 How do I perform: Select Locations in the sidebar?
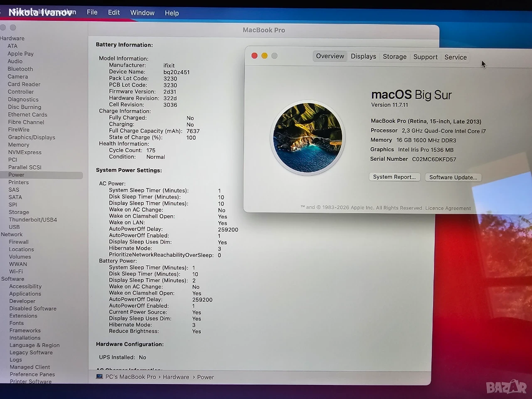21,249
